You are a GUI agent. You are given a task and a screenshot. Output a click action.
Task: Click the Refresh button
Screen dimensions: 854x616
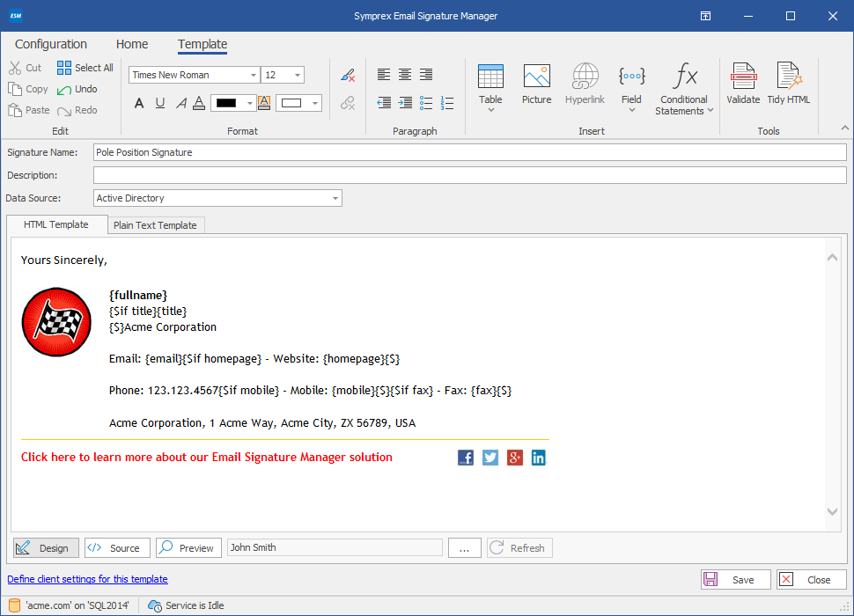point(519,548)
